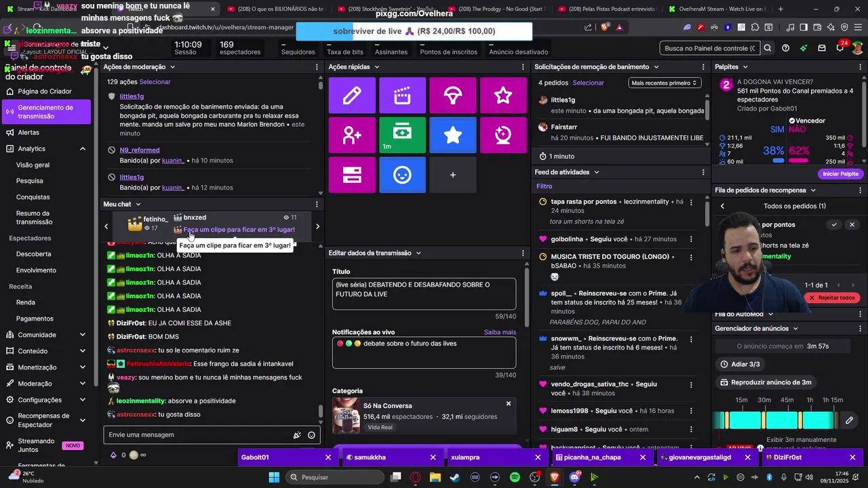Open the add-person quick action tile
Image resolution: width=868 pixels, height=488 pixels.
point(352,135)
